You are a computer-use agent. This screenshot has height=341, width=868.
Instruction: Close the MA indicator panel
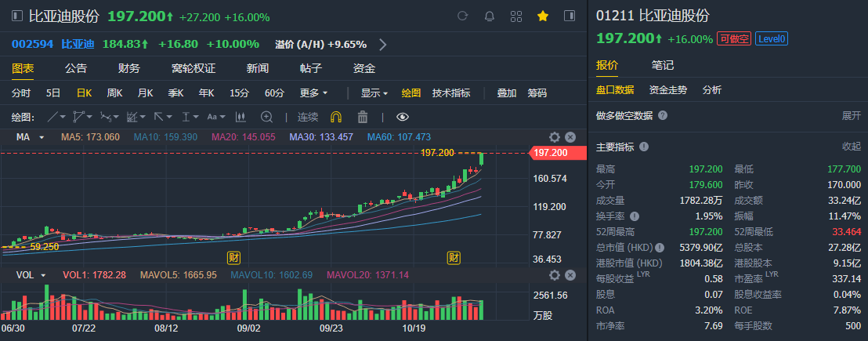570,137
